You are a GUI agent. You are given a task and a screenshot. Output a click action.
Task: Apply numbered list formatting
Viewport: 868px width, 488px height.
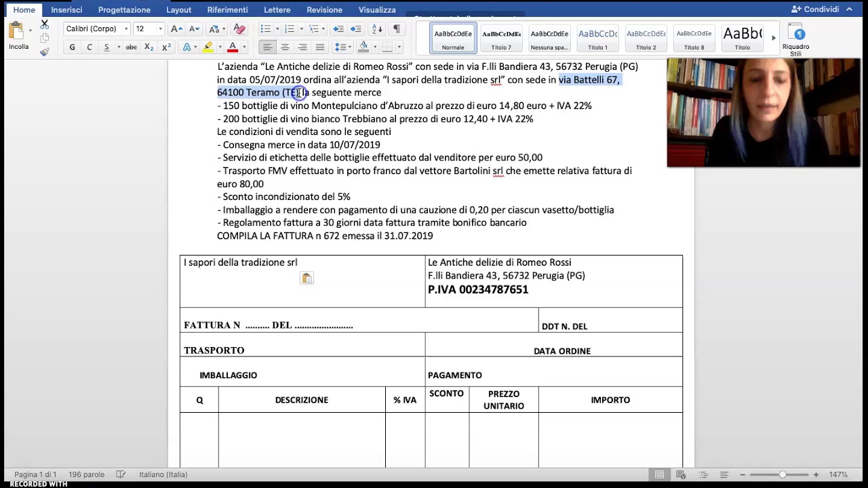point(290,28)
